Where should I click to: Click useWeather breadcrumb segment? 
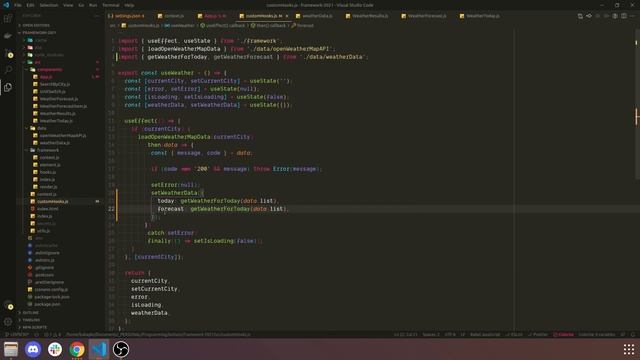(x=180, y=25)
